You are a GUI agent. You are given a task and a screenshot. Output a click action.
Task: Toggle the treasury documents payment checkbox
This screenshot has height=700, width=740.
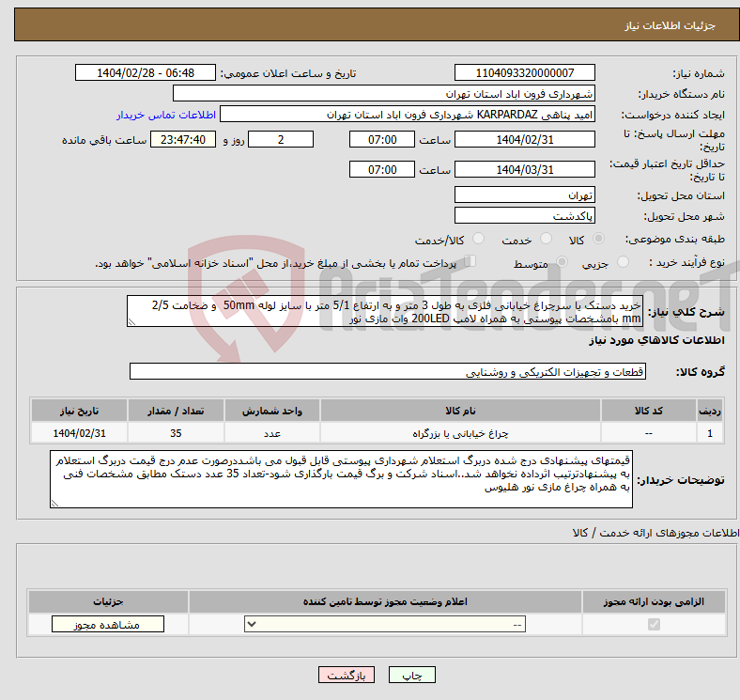(x=470, y=261)
